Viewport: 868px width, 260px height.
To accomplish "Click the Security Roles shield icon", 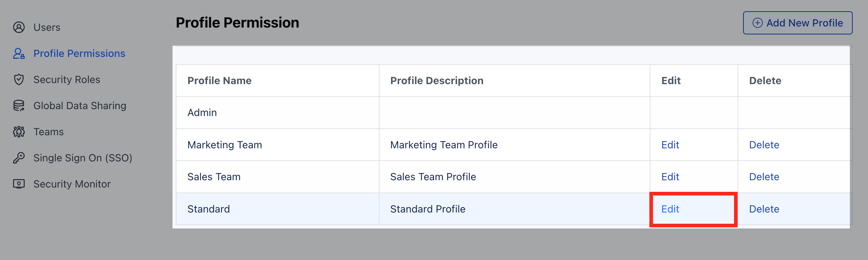I will [x=19, y=79].
